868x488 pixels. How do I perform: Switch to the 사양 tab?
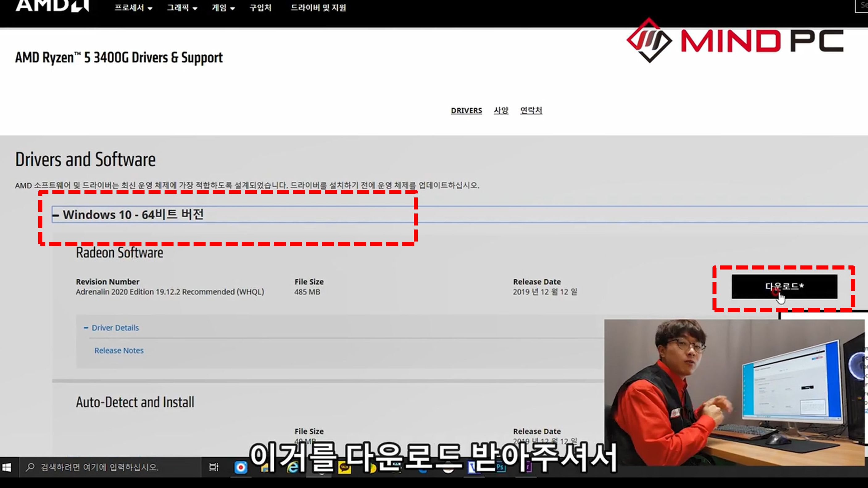point(501,111)
